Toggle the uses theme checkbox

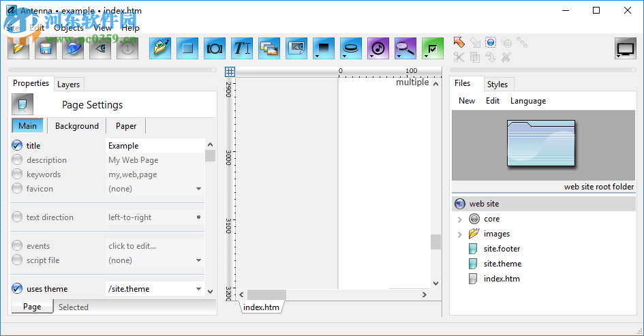[17, 289]
